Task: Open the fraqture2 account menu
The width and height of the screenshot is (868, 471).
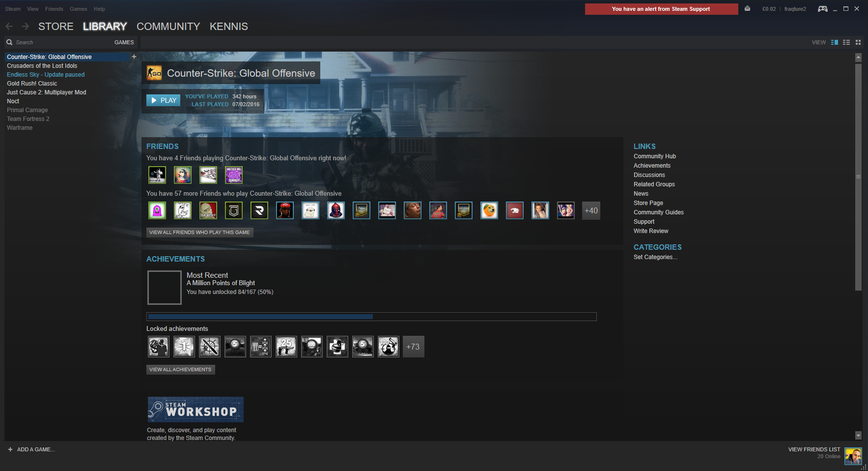Action: [x=795, y=9]
